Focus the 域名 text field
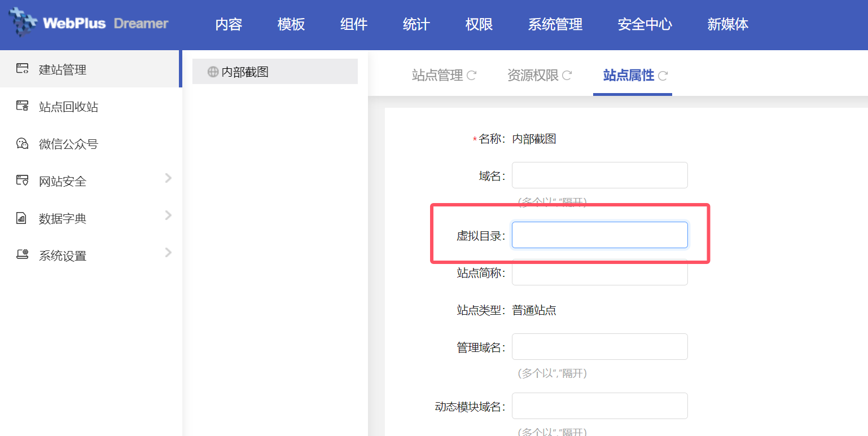868x436 pixels. pyautogui.click(x=599, y=175)
